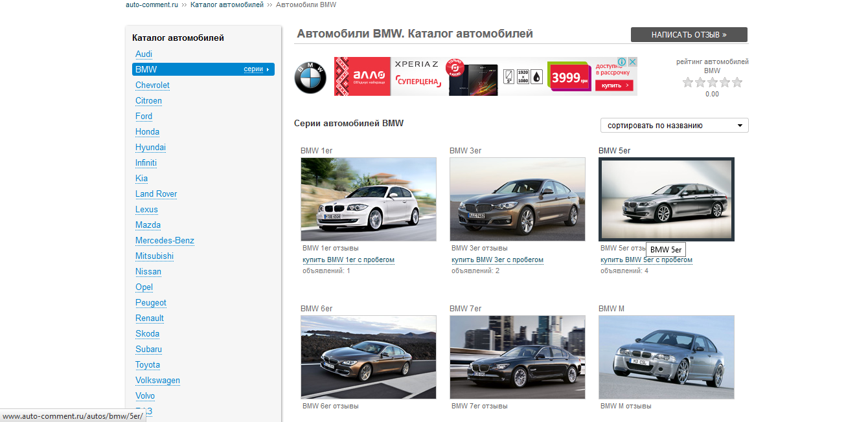The width and height of the screenshot is (868, 422).
Task: Select Ford in the car catalog
Action: [144, 116]
